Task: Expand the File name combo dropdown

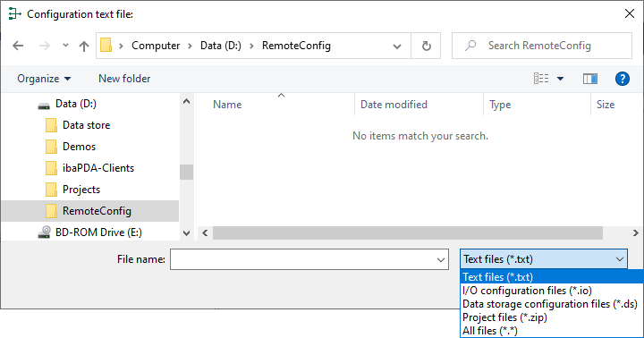Action: point(441,259)
